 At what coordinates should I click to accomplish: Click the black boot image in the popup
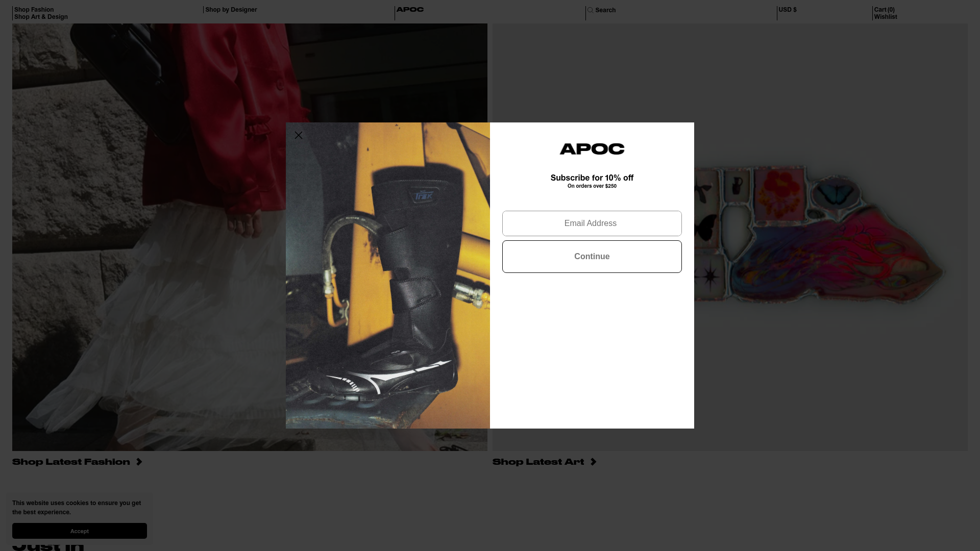click(x=388, y=275)
